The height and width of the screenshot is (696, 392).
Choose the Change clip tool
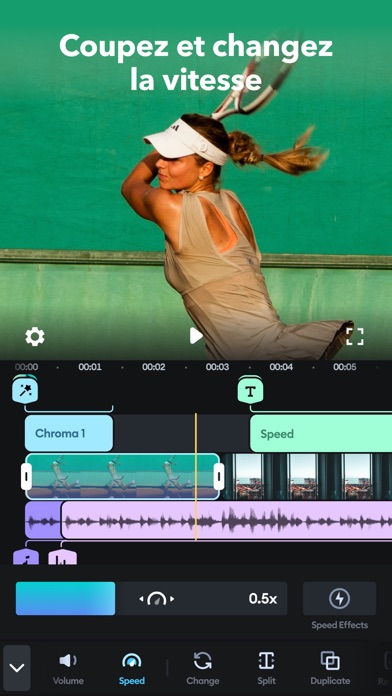(203, 669)
